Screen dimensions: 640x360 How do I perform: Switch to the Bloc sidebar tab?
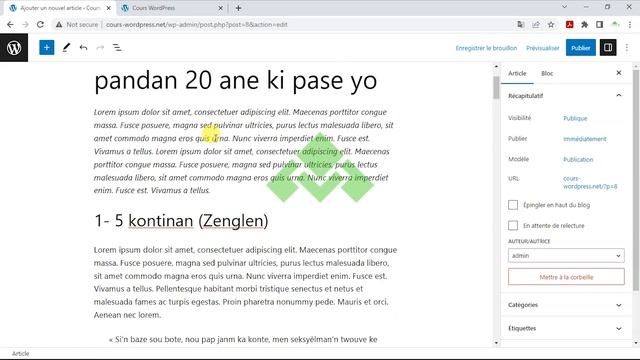click(x=547, y=73)
